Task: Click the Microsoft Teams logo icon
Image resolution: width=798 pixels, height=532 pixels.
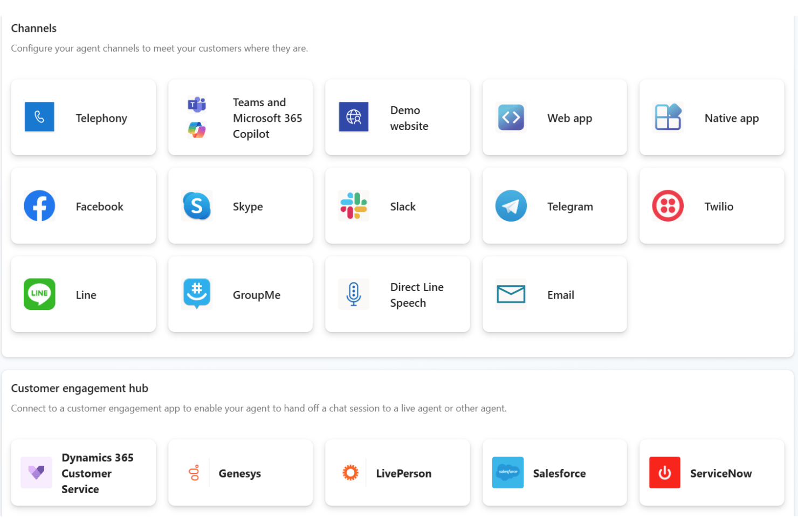Action: coord(197,104)
